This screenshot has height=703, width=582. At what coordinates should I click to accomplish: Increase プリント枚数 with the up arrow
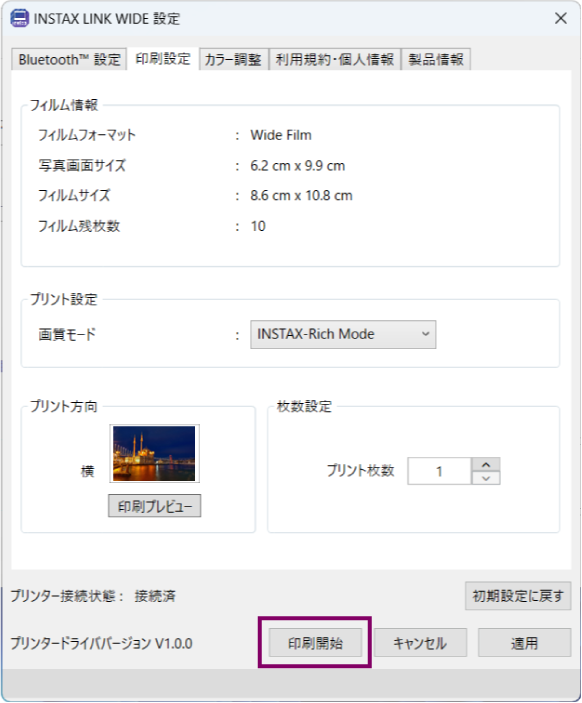coord(486,464)
